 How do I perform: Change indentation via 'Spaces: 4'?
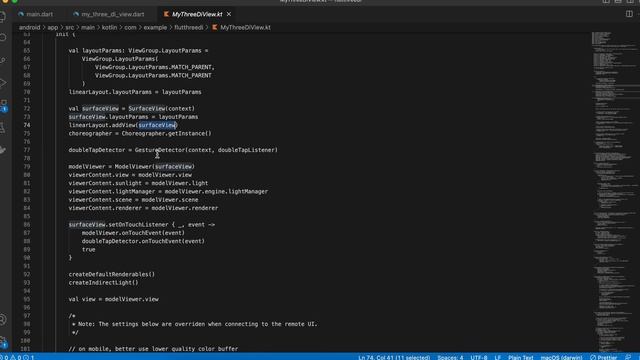coord(450,357)
